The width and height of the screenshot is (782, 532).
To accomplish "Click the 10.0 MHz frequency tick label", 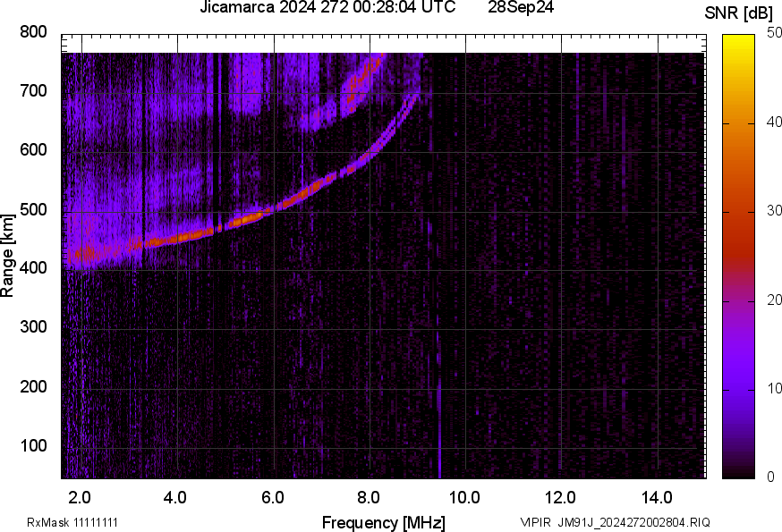I will pos(465,497).
